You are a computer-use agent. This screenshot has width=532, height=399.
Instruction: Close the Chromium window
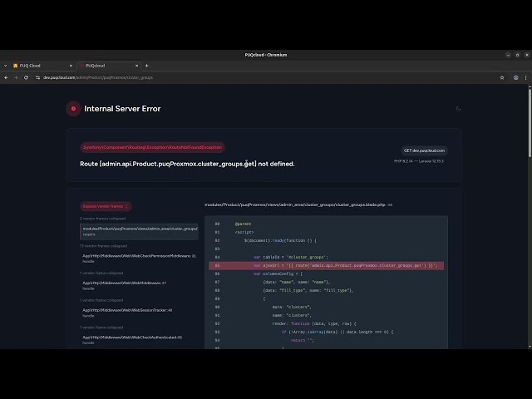coord(526,55)
